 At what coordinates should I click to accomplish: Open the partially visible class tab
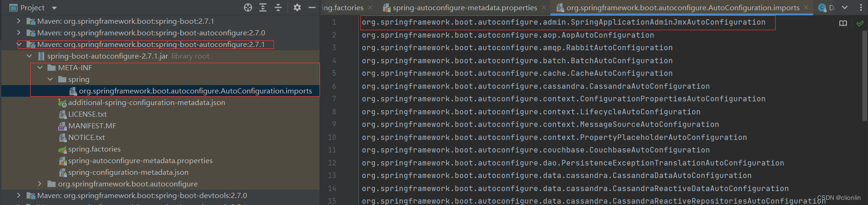point(826,7)
